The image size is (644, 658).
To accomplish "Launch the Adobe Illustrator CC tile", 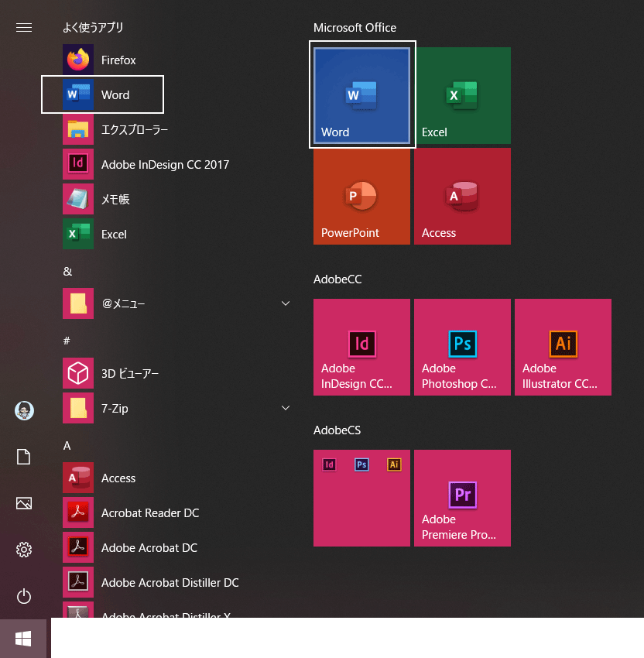I will [x=563, y=347].
